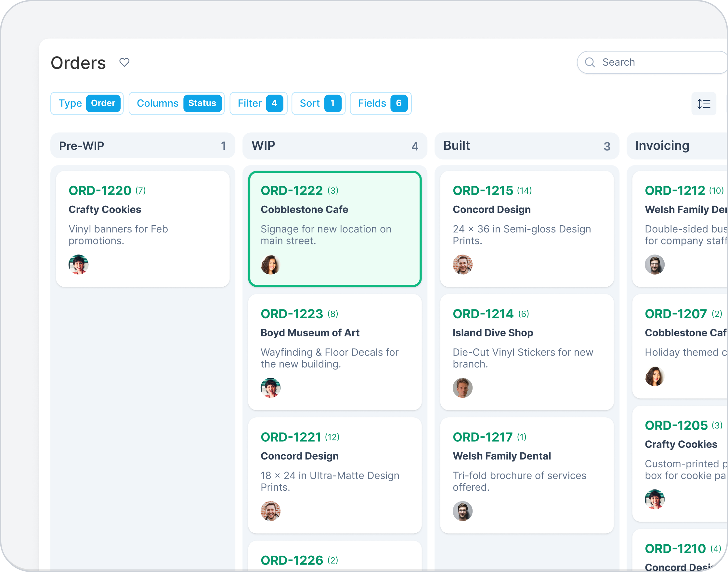Favorite Orders with the heart icon
The height and width of the screenshot is (572, 728).
tap(124, 62)
